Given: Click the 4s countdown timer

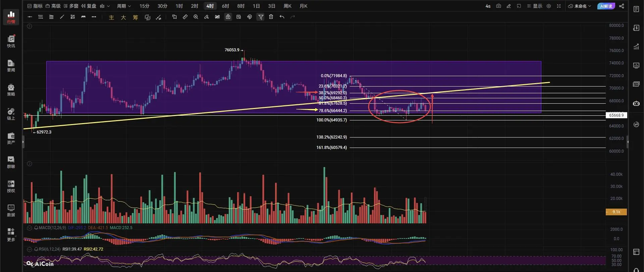Looking at the screenshot, I should tap(488, 6).
